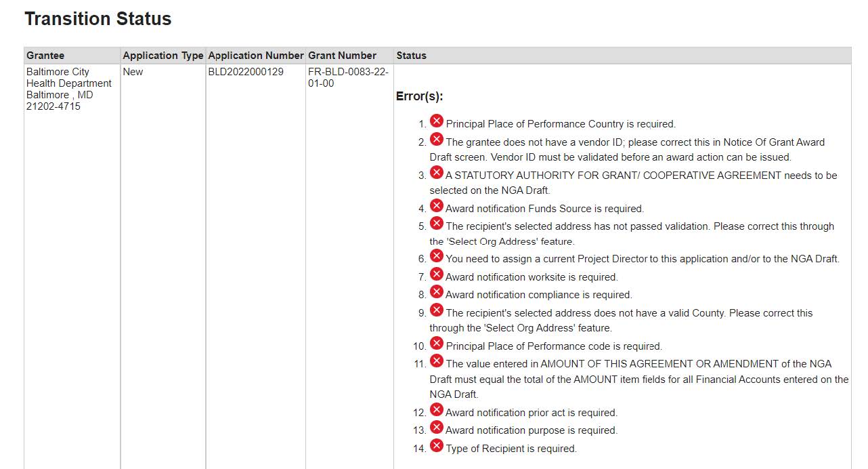Click error icon next to compliance is required
The image size is (868, 469).
pos(437,292)
